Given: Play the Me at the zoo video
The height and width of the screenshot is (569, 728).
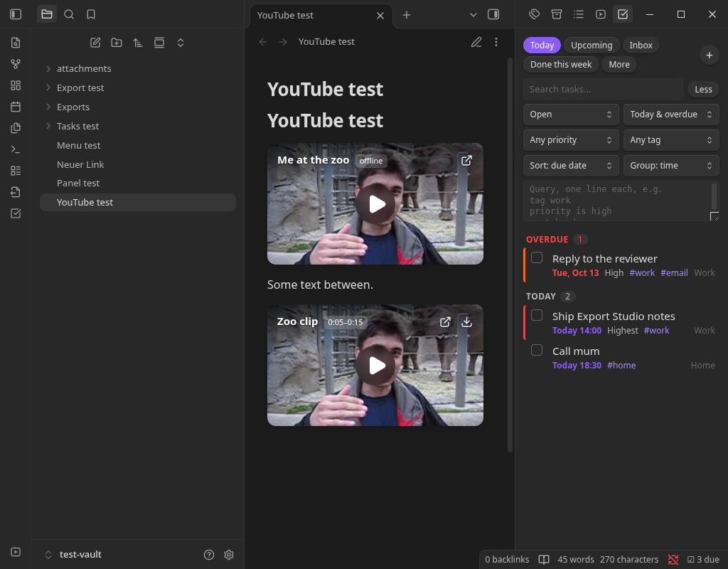Looking at the screenshot, I should coord(375,204).
